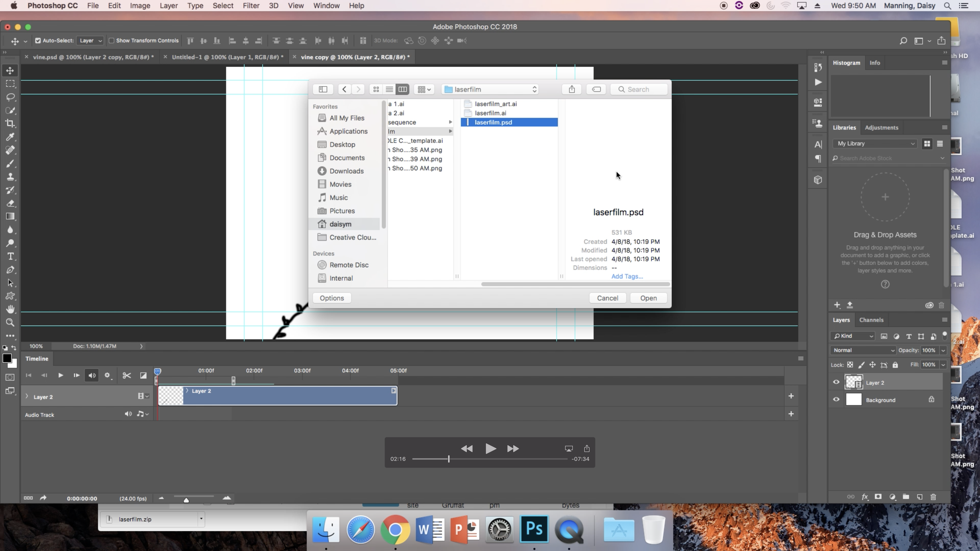Select the Crop tool

[x=10, y=123]
